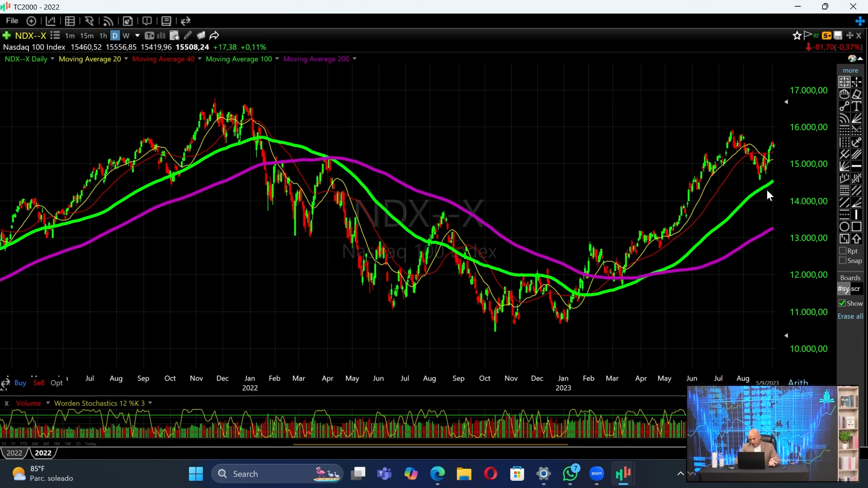
Task: Select the text annotation tool
Action: pyautogui.click(x=857, y=107)
